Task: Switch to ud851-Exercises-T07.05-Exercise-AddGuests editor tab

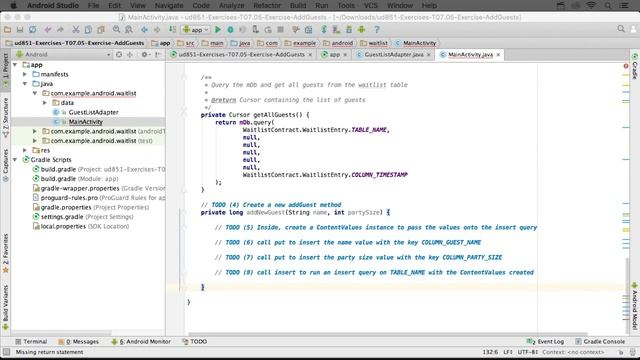Action: tap(242, 54)
